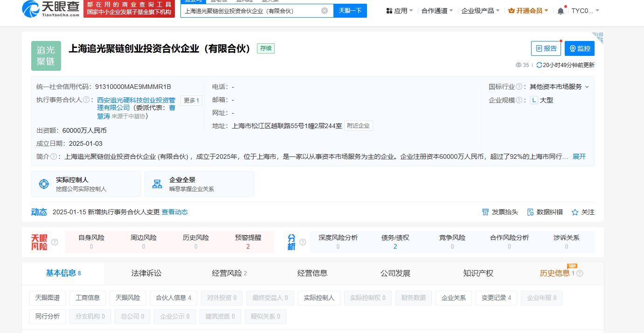Viewport: 644px width, 333px height.
Task: Open the QR code corner icon
Action: click(x=598, y=37)
